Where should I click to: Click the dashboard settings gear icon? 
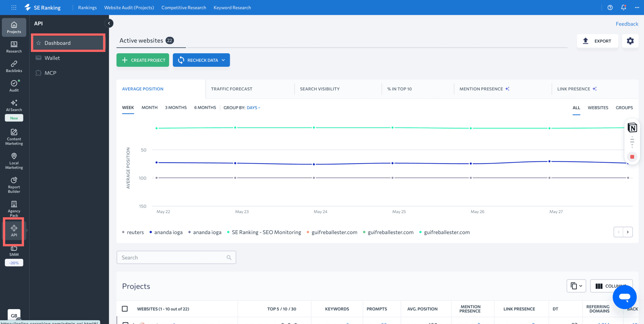coord(630,41)
